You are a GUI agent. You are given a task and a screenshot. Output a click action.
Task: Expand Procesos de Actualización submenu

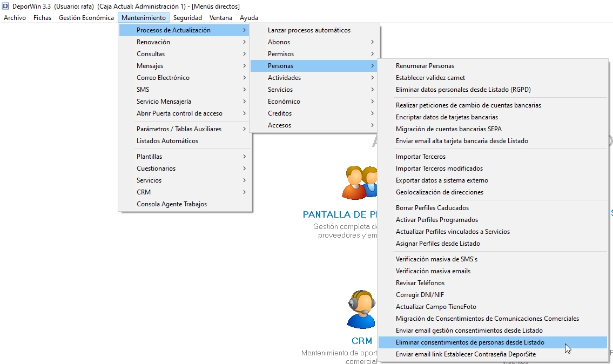(x=185, y=30)
